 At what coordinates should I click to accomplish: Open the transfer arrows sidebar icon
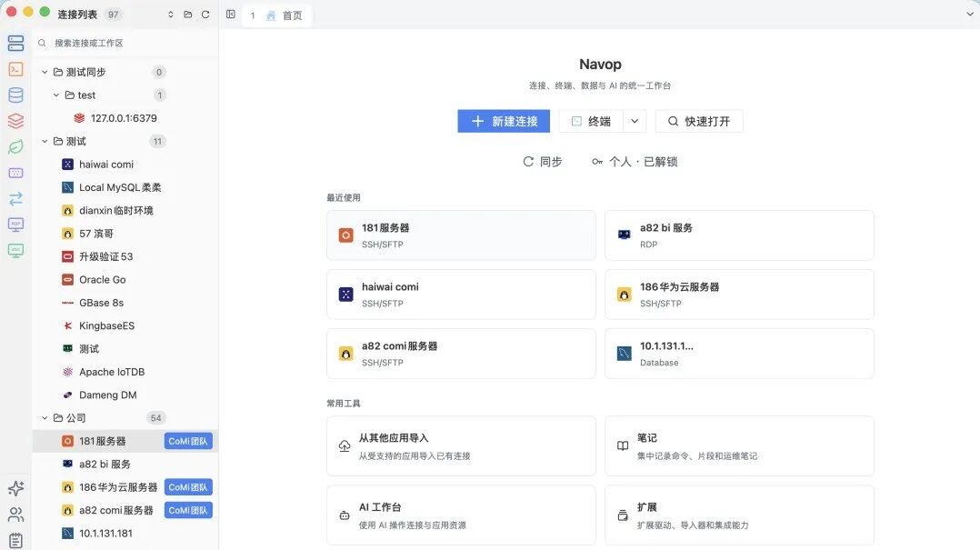[x=15, y=199]
